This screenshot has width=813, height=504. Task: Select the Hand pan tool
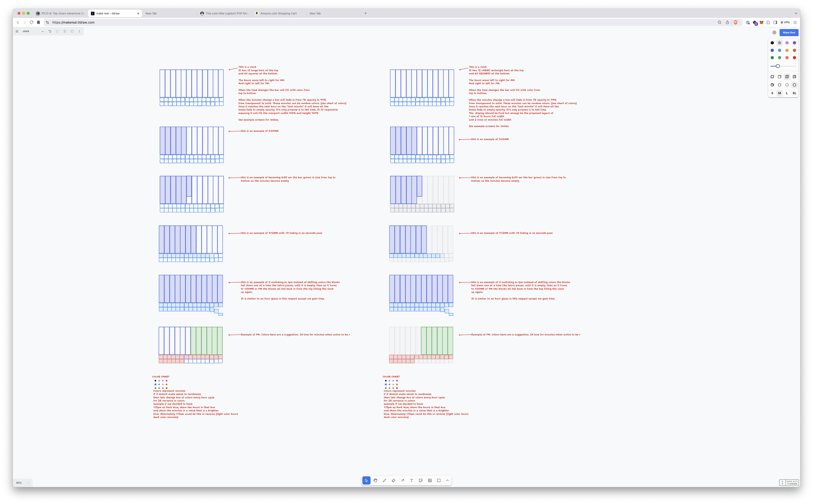tap(375, 480)
